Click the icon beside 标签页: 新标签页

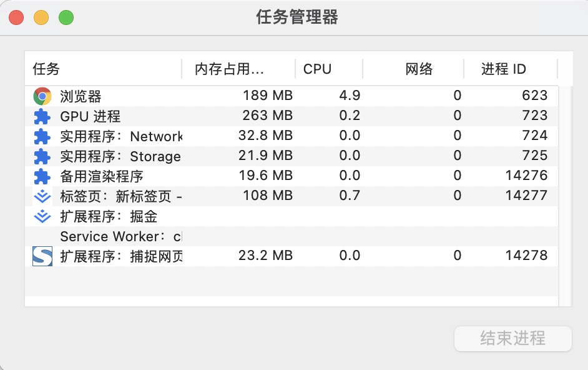pyautogui.click(x=42, y=196)
